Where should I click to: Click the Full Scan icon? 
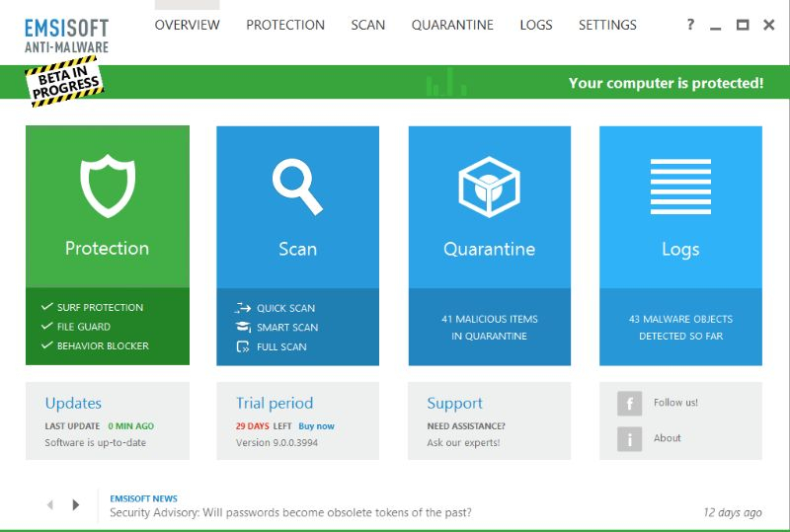click(x=243, y=346)
